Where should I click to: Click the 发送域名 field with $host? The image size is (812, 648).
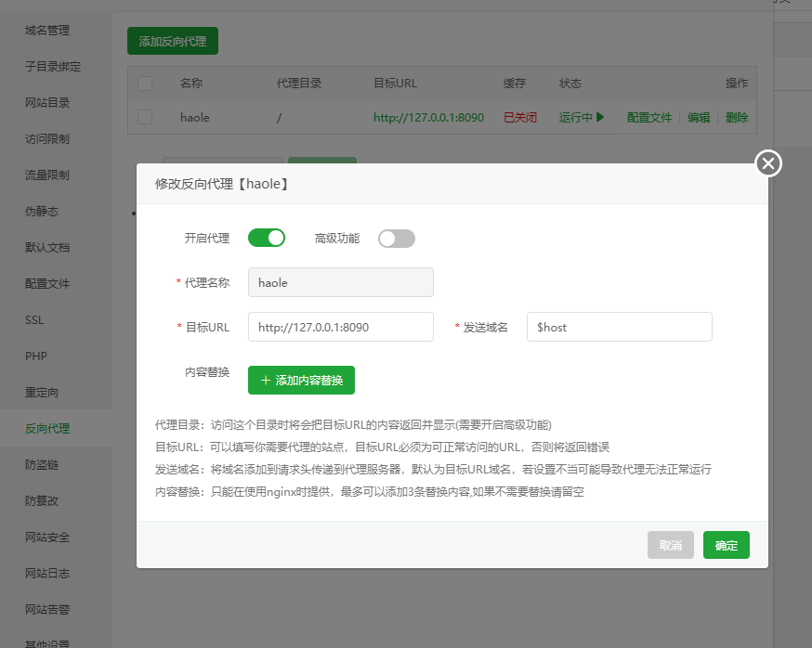click(x=620, y=327)
